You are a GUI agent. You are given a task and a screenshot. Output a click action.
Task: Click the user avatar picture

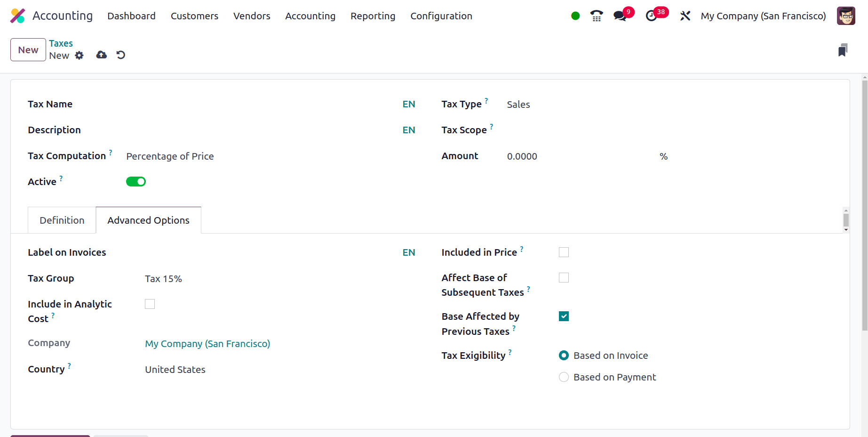pos(845,16)
